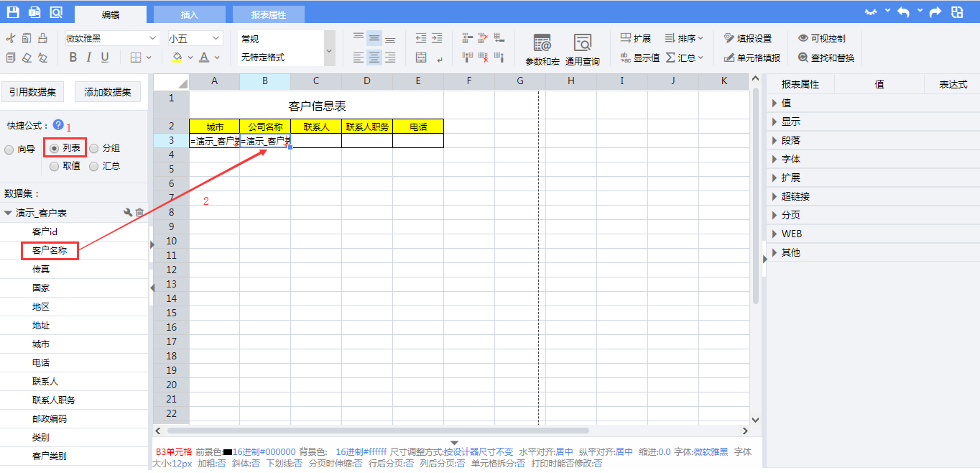Open the 参数和宏 tool
The width and height of the screenshot is (980, 473).
[542, 49]
